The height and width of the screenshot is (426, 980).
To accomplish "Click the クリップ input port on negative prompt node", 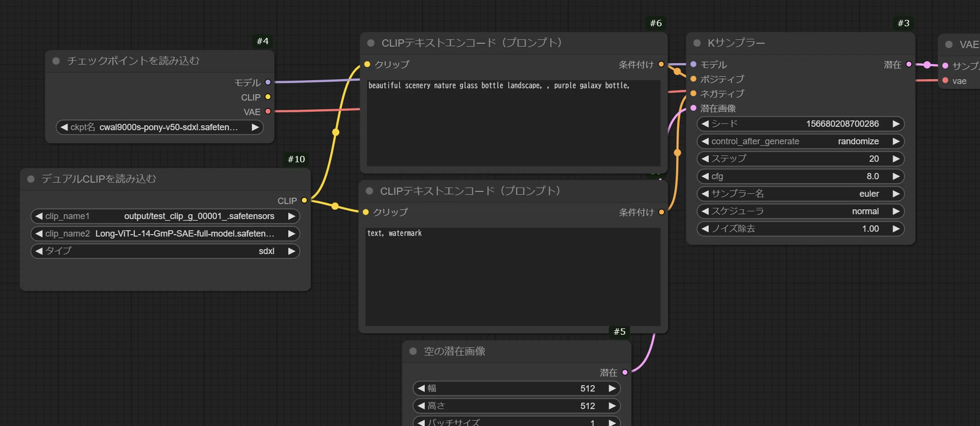I will (365, 212).
